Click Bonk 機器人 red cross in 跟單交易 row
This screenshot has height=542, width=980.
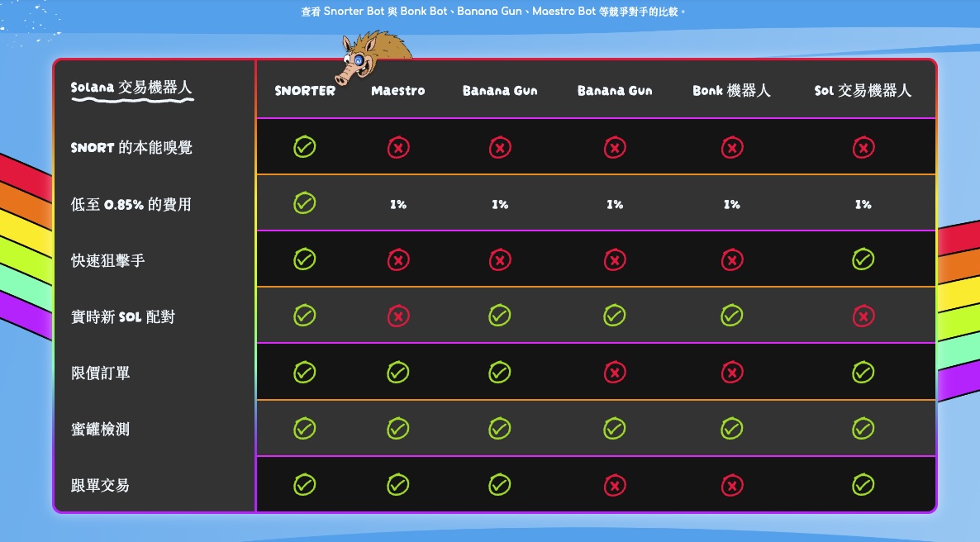coord(731,485)
